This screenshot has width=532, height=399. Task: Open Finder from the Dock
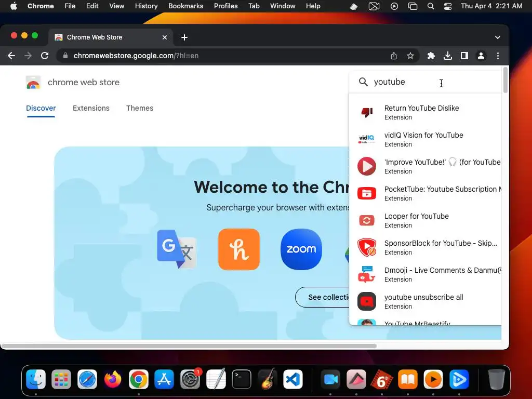point(36,379)
